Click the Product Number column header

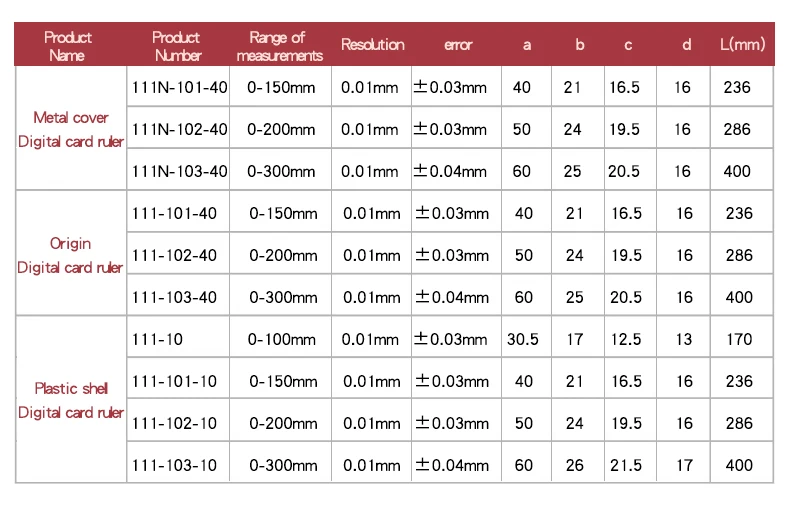pos(177,46)
